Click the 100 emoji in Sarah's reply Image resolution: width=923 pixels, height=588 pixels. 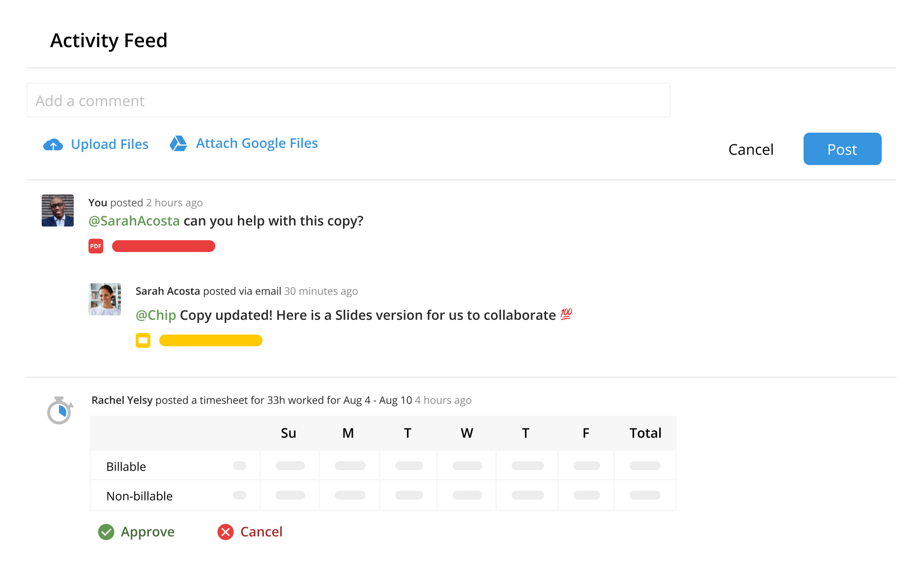coord(566,314)
